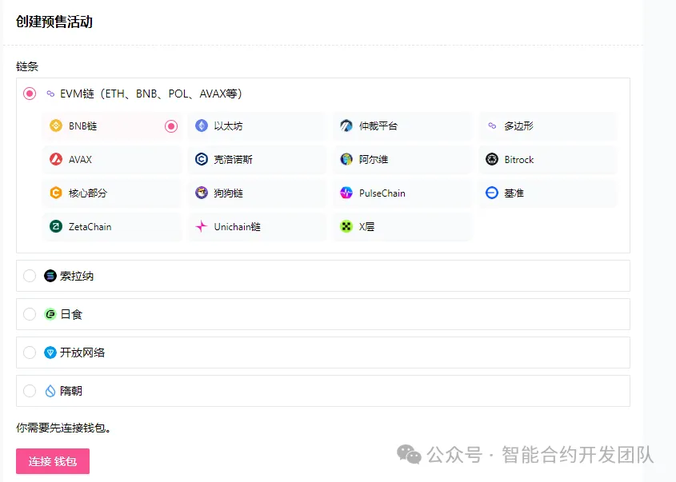The height and width of the screenshot is (482, 676).
Task: Choose the ZetaChain chain option
Action: 112,226
